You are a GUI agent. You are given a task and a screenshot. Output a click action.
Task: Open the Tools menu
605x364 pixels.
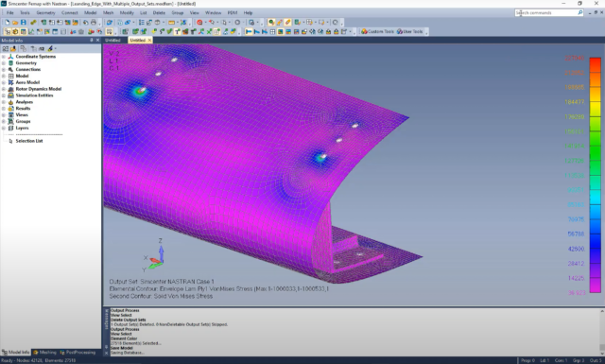pyautogui.click(x=25, y=12)
